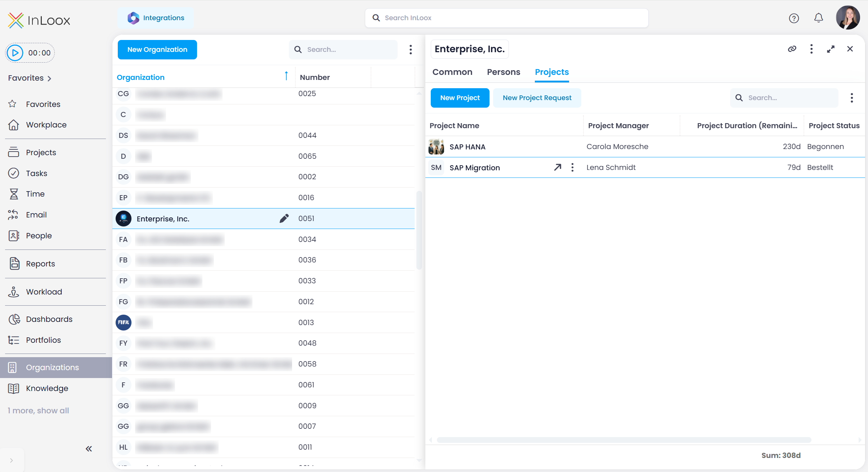Open the organization list more options menu
Viewport: 868px width, 472px height.
411,50
